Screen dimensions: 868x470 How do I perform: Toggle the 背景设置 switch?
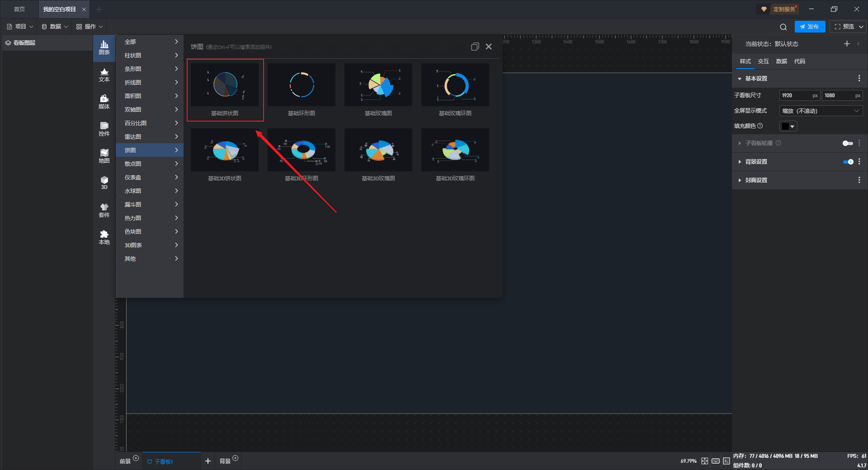848,162
